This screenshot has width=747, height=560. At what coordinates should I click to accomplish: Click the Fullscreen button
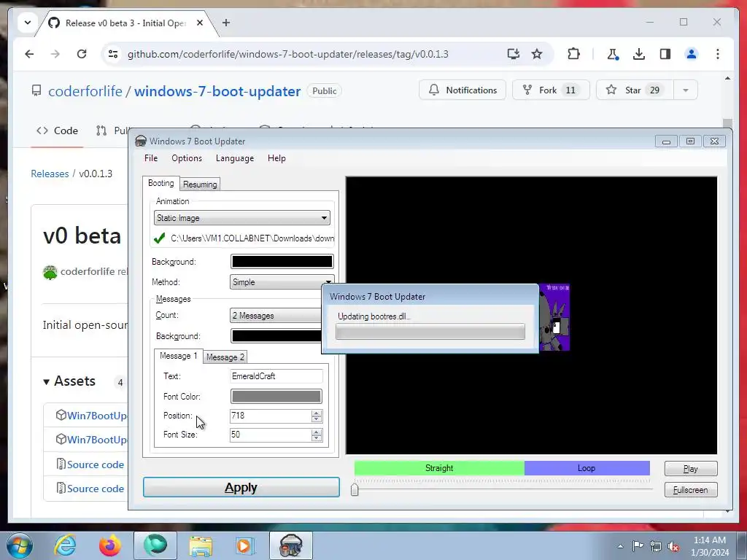[691, 490]
